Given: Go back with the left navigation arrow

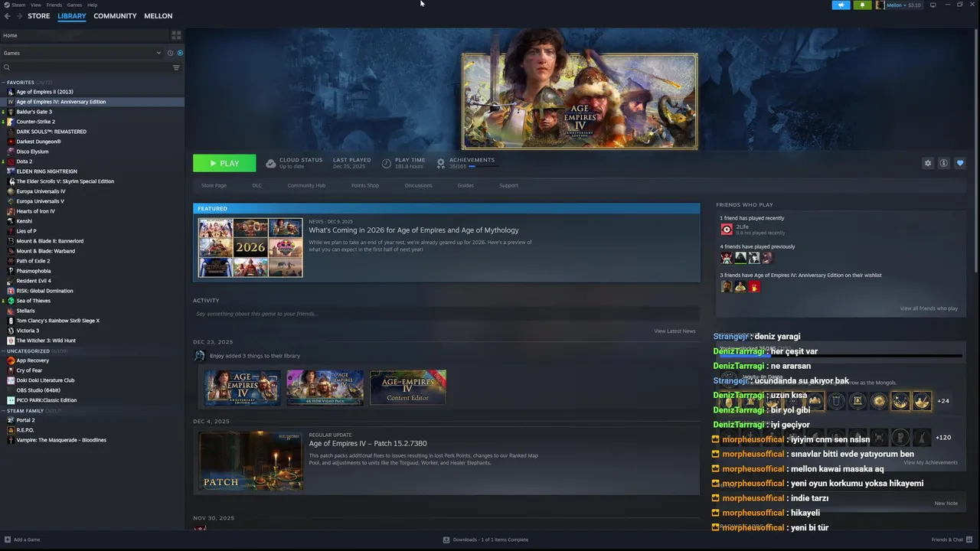Looking at the screenshot, I should tap(7, 16).
